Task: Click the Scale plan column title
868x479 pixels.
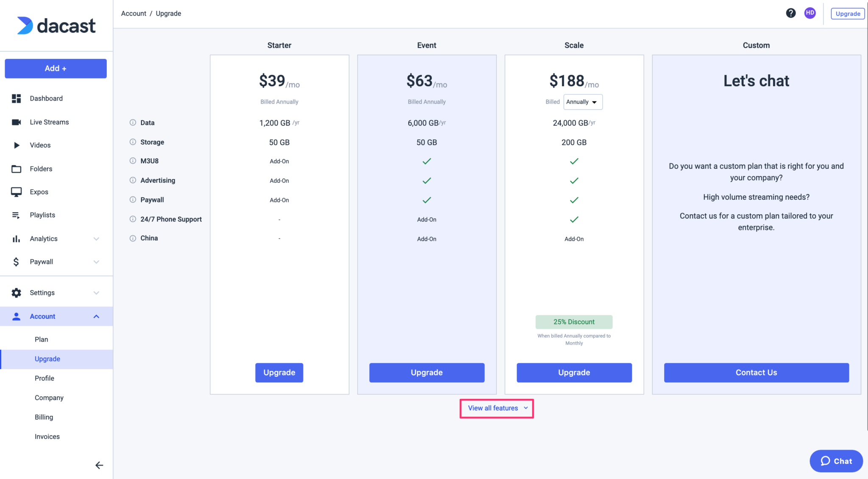Action: pos(574,45)
